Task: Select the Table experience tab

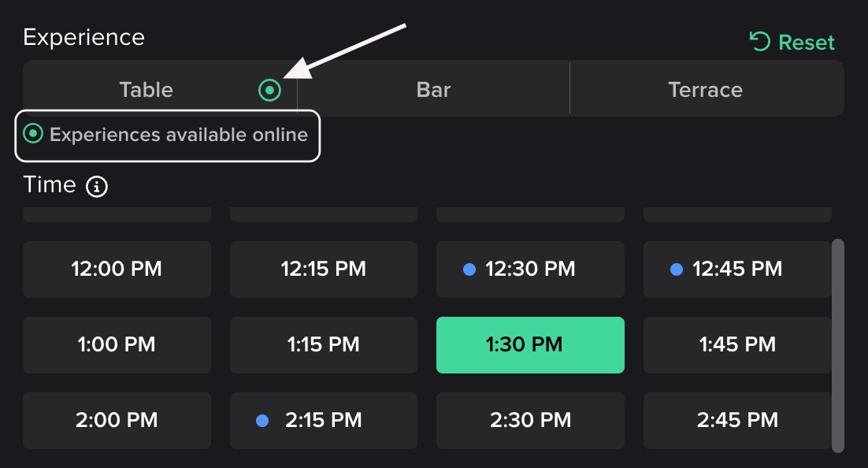Action: (x=146, y=90)
